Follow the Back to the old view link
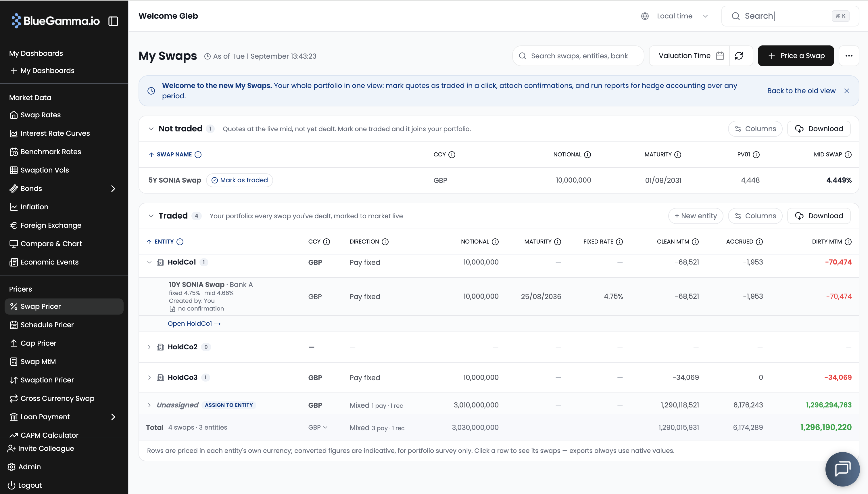The height and width of the screenshot is (494, 868). [x=801, y=91]
